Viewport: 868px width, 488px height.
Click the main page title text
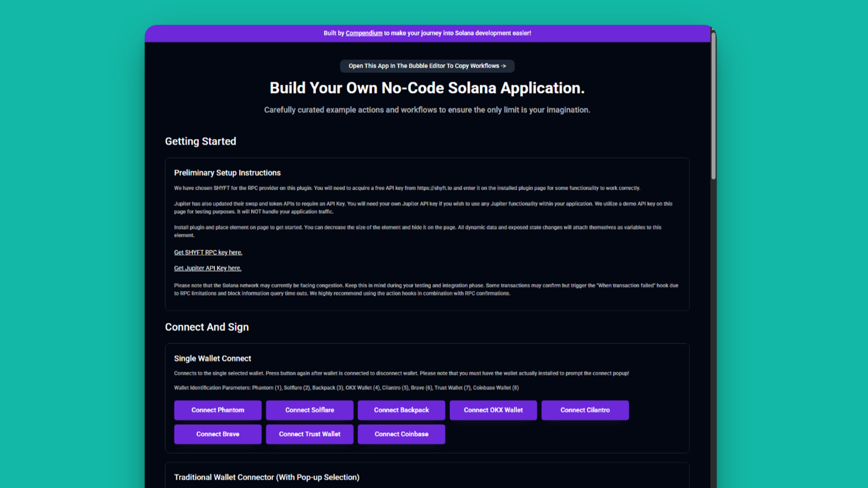point(427,88)
